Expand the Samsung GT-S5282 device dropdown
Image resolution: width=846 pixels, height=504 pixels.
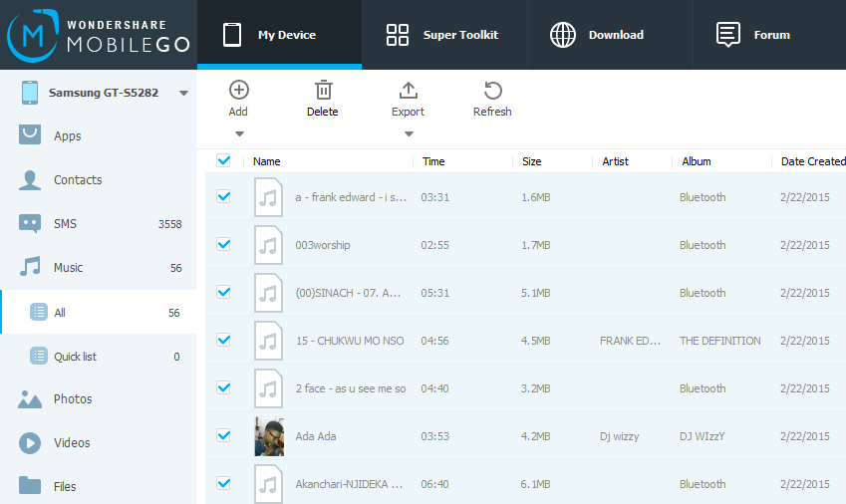[183, 94]
